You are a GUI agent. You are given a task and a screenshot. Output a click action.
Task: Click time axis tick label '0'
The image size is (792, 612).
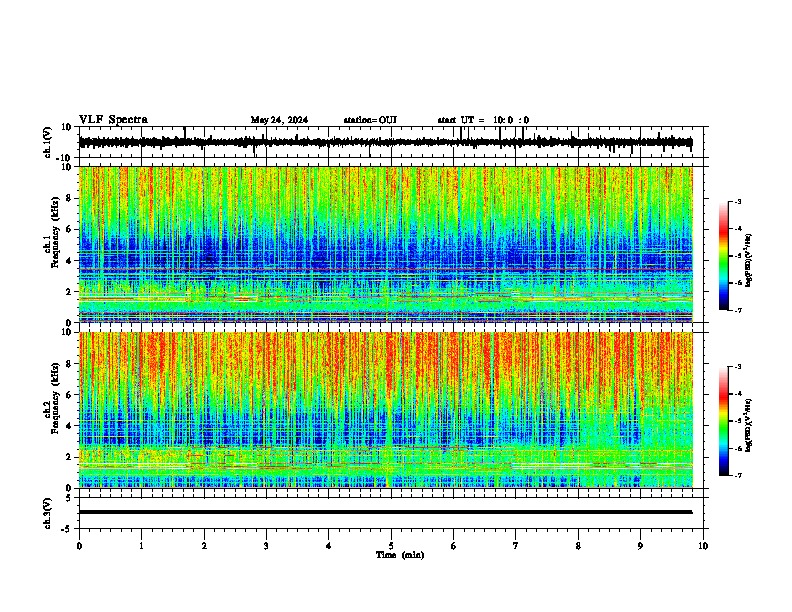79,546
